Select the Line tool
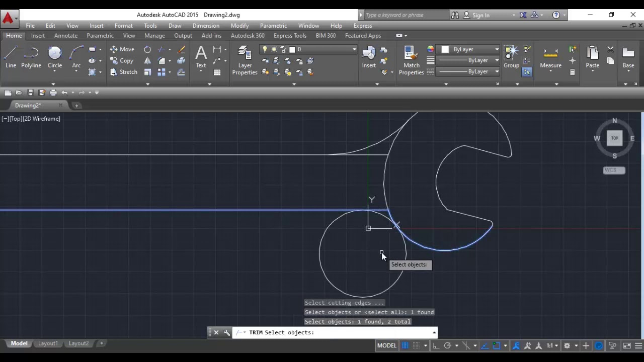Image resolution: width=644 pixels, height=362 pixels. 11,57
